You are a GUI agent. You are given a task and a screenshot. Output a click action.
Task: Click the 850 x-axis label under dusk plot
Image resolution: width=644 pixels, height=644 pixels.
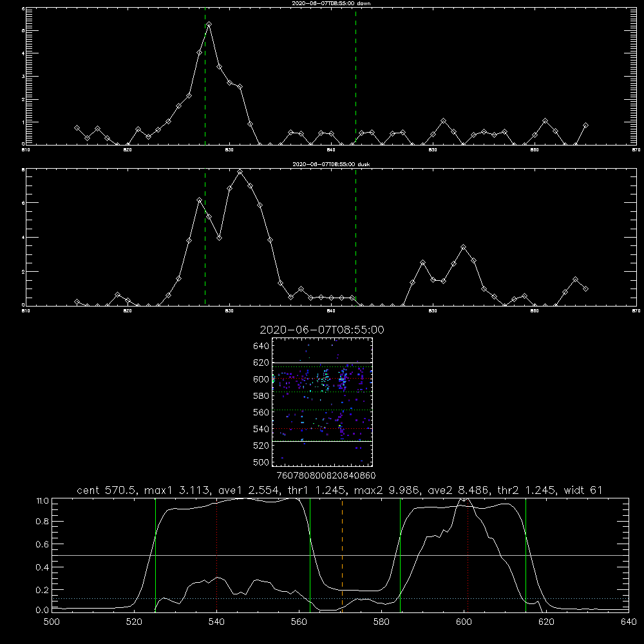pyautogui.click(x=433, y=311)
